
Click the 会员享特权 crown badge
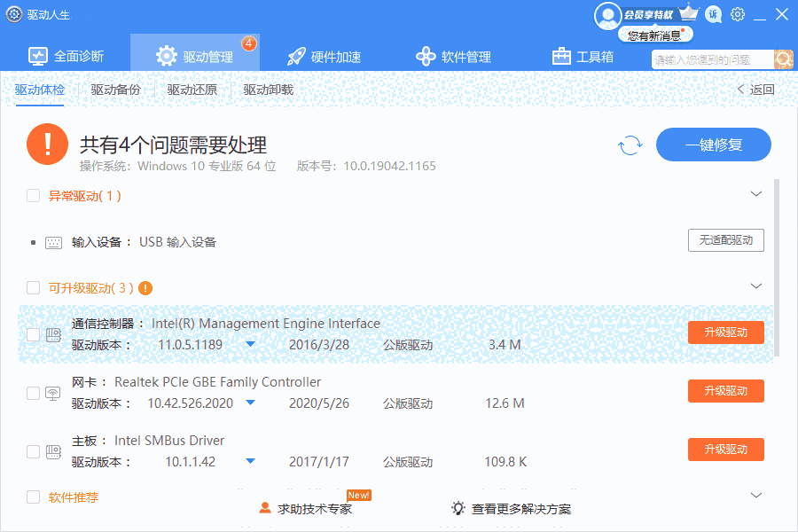point(647,14)
